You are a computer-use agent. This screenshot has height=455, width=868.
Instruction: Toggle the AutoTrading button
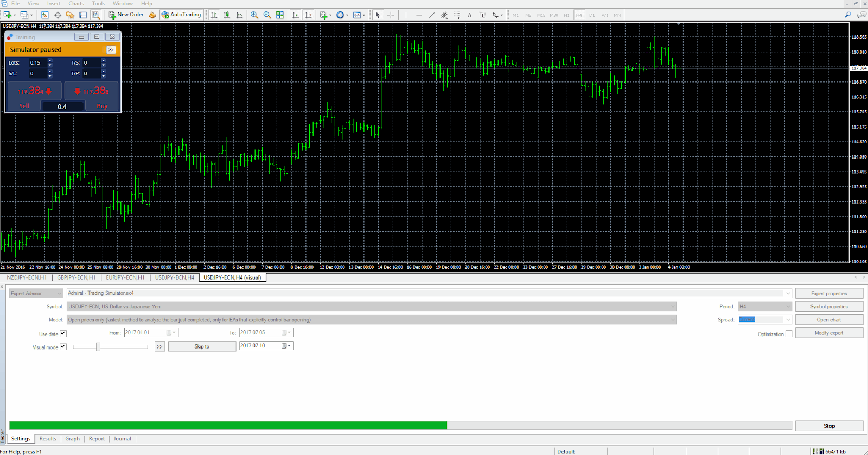point(181,15)
